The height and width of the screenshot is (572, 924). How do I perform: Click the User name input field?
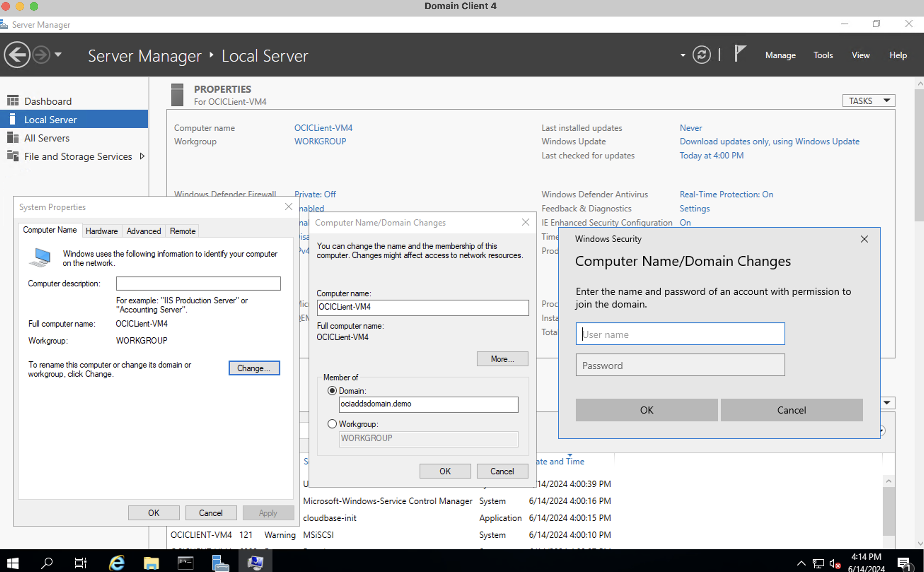[679, 334]
